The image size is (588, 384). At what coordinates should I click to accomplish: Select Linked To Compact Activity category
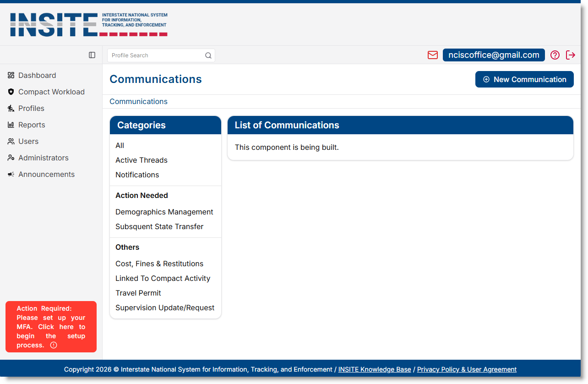point(163,278)
